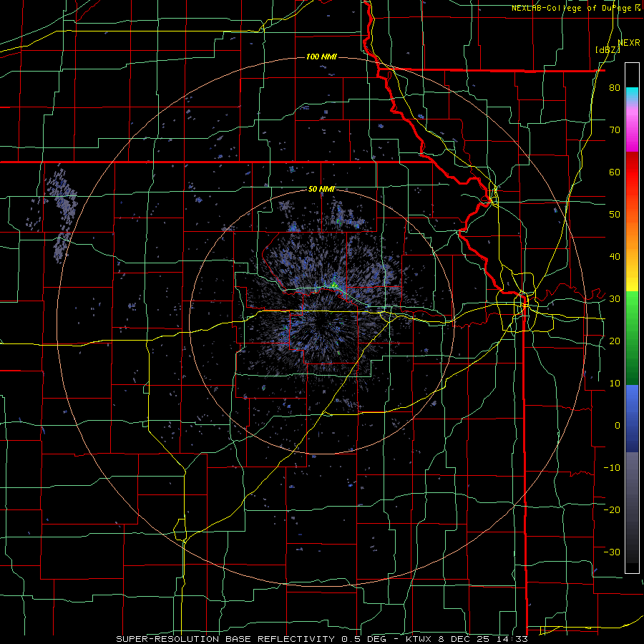Click the 14:33 timestamp in the caption
Image resolution: width=644 pixels, height=644 pixels.
coord(512,639)
